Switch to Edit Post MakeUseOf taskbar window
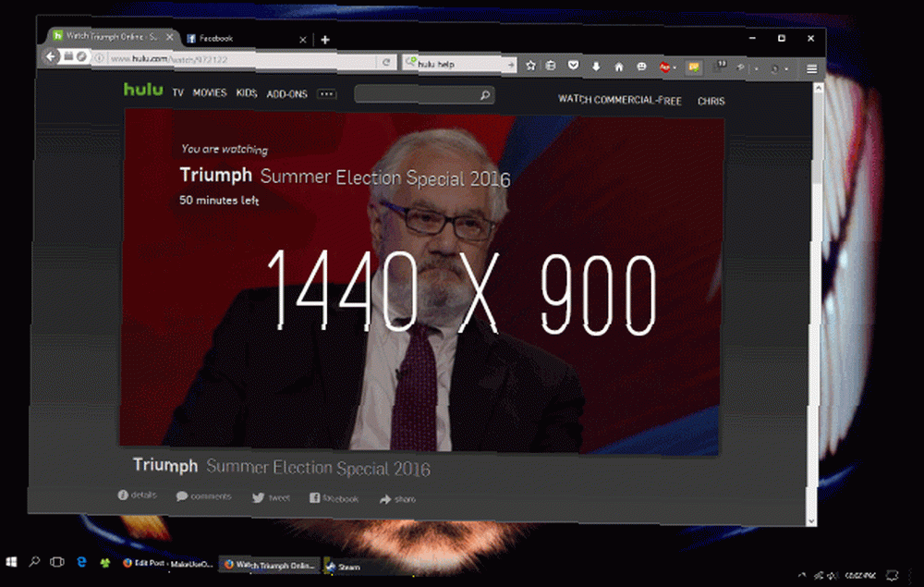This screenshot has width=924, height=587. [167, 563]
